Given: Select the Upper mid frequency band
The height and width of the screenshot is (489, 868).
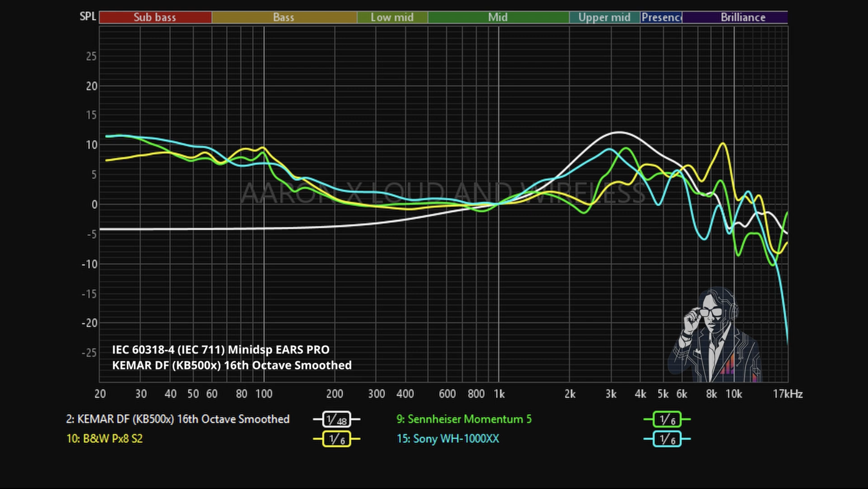Looking at the screenshot, I should pos(604,17).
